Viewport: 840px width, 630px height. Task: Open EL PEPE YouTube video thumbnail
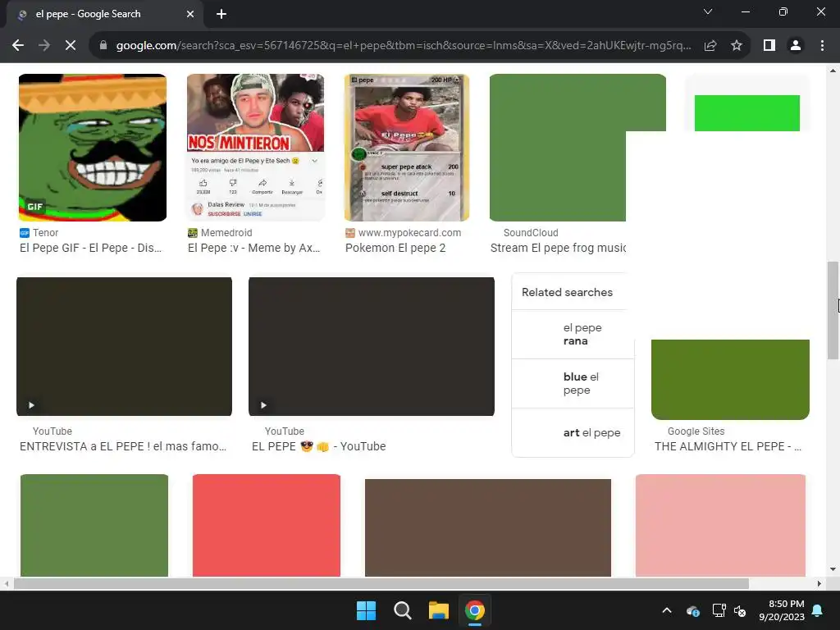372,346
